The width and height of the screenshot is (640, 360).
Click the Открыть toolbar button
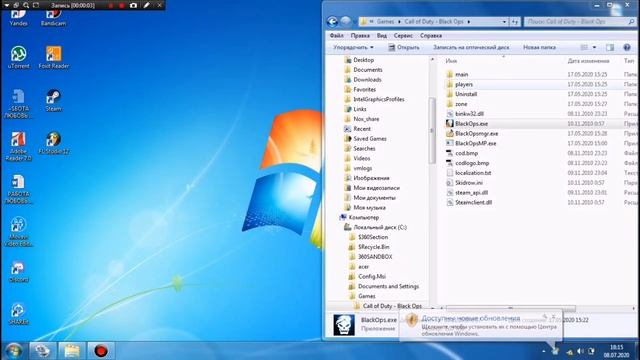tap(404, 47)
